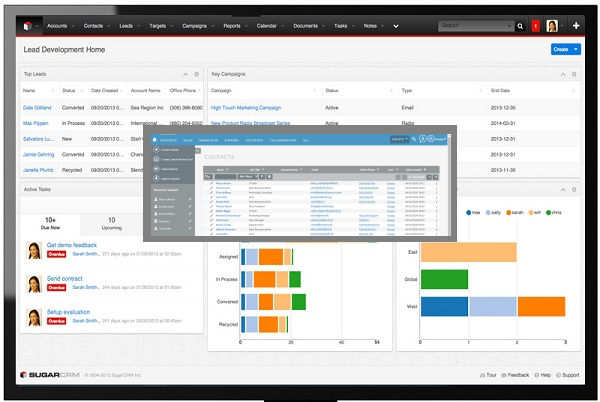Click the Feedback icon in footer
This screenshot has height=402, width=600.
point(504,375)
